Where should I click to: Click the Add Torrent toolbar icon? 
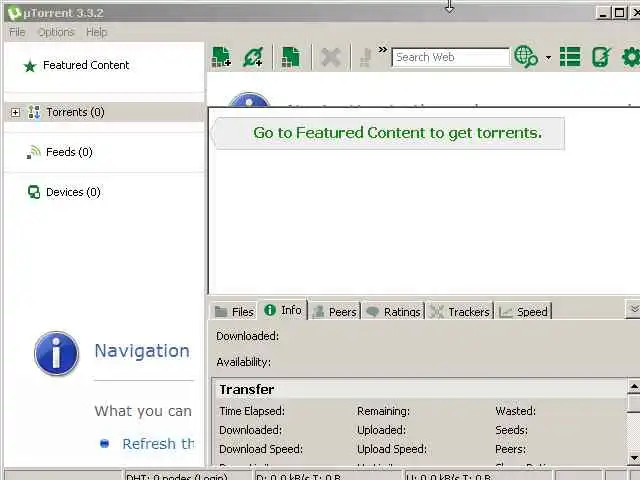pos(222,57)
